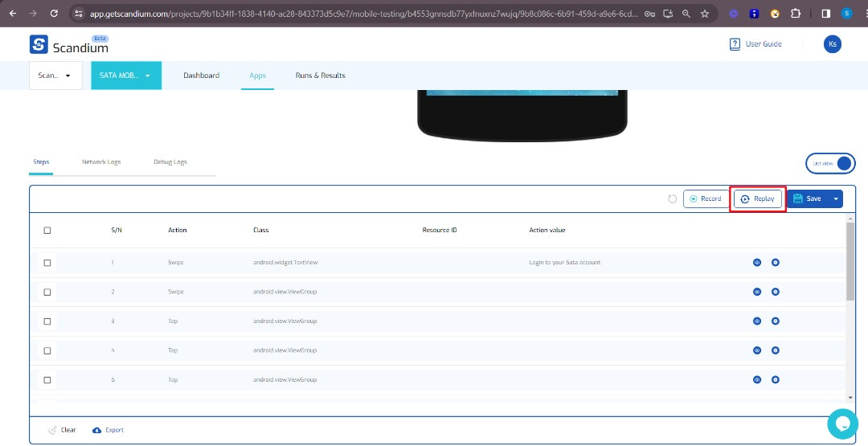Check the checkbox for step 3
Screen dimensions: 868x446
coord(47,321)
